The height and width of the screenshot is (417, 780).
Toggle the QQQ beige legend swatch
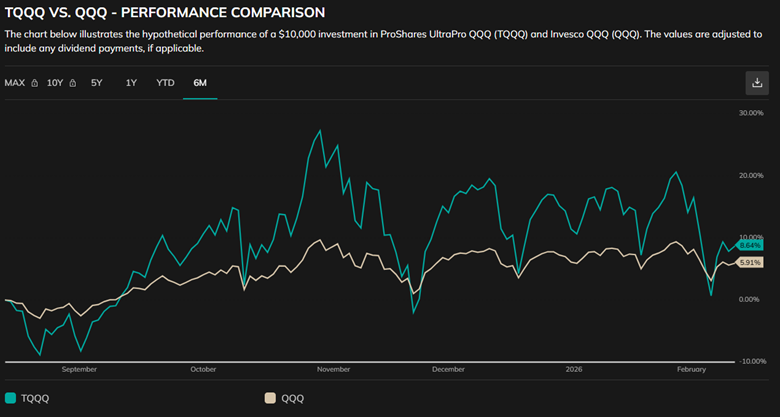coord(269,397)
